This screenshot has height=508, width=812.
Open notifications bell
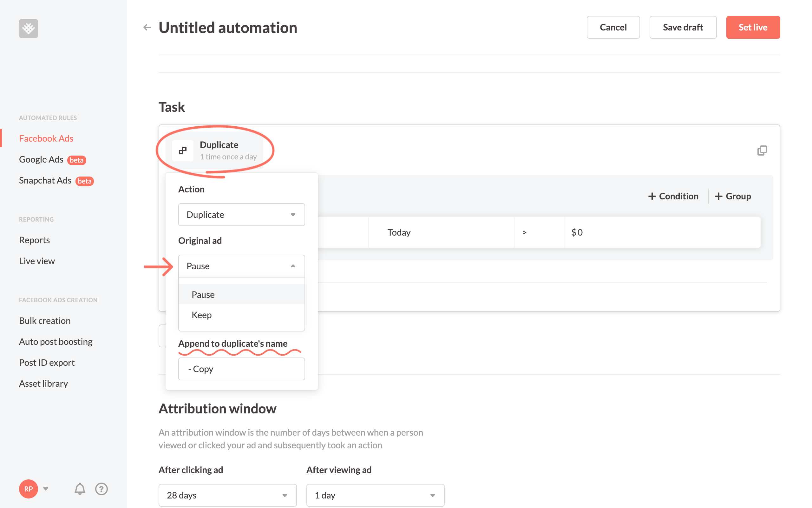point(80,489)
